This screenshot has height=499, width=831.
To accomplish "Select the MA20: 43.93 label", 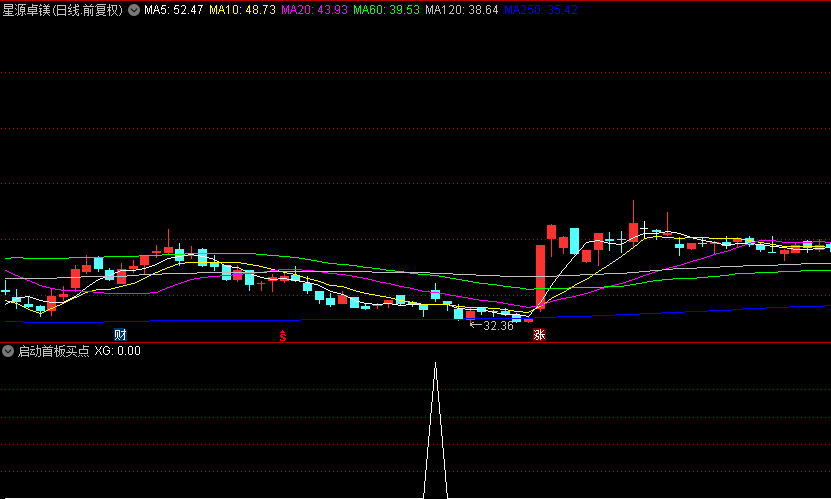I will (x=315, y=10).
